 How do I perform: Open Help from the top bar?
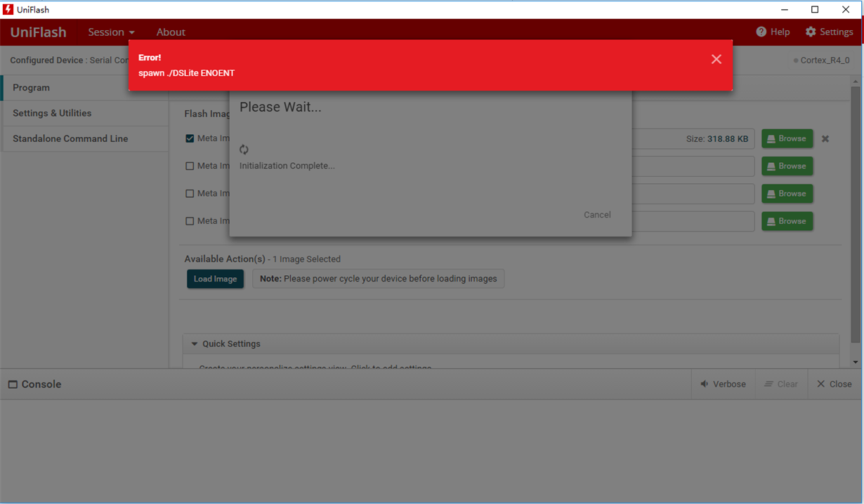(x=773, y=32)
